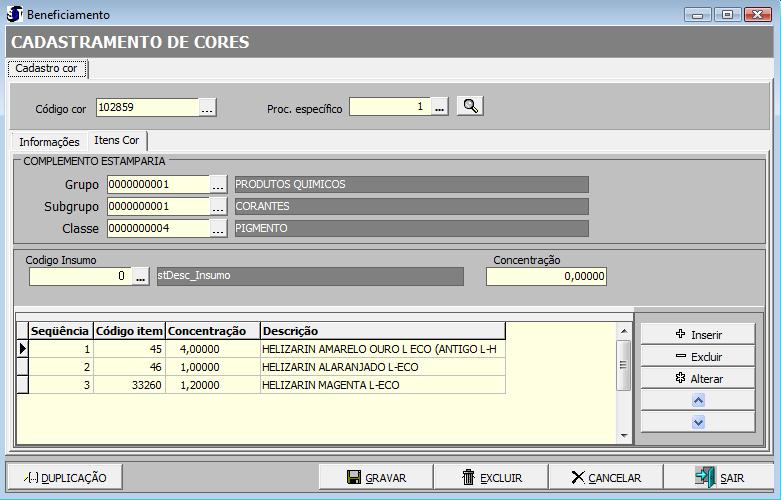Open the Codigo Insumo lookup ellipsis
Viewport: 781px width, 500px height.
tap(141, 276)
